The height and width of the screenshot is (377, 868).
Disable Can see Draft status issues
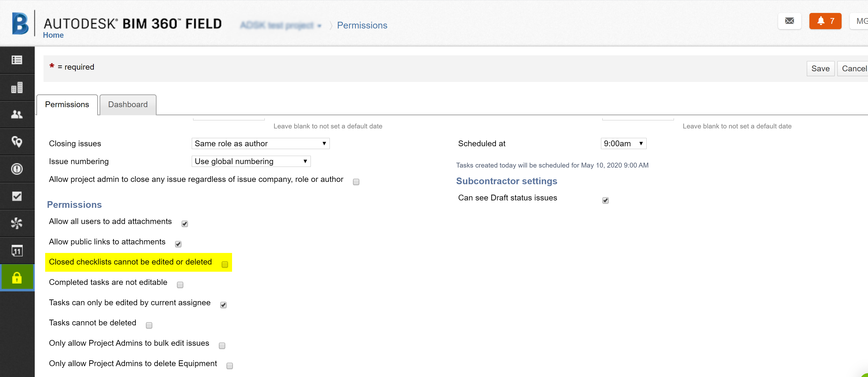coord(606,200)
